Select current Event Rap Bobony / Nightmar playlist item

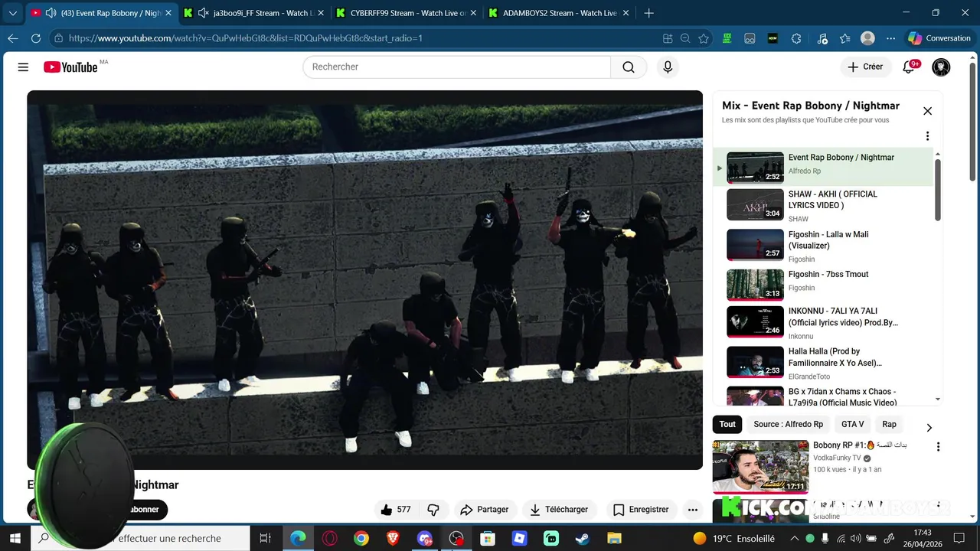(x=824, y=168)
